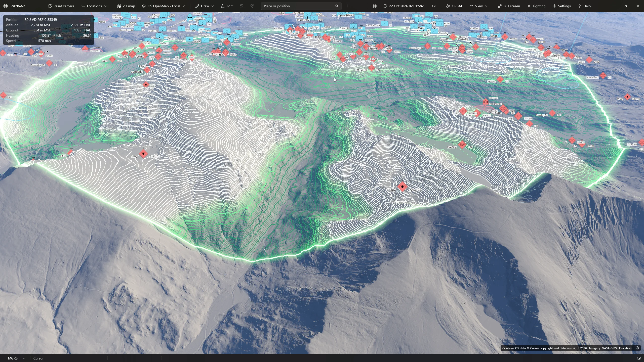The image size is (644, 362).
Task: Open the Lighting controls
Action: coord(536,6)
